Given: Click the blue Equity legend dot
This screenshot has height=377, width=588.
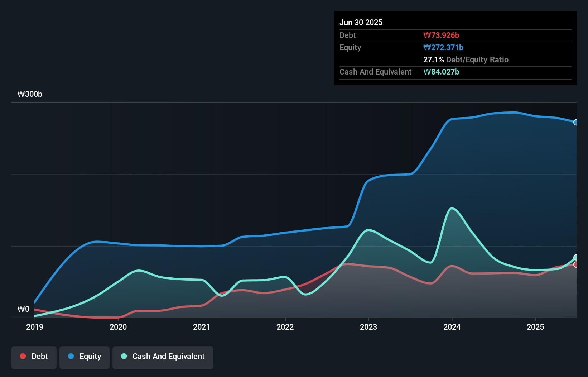Looking at the screenshot, I should (x=71, y=356).
